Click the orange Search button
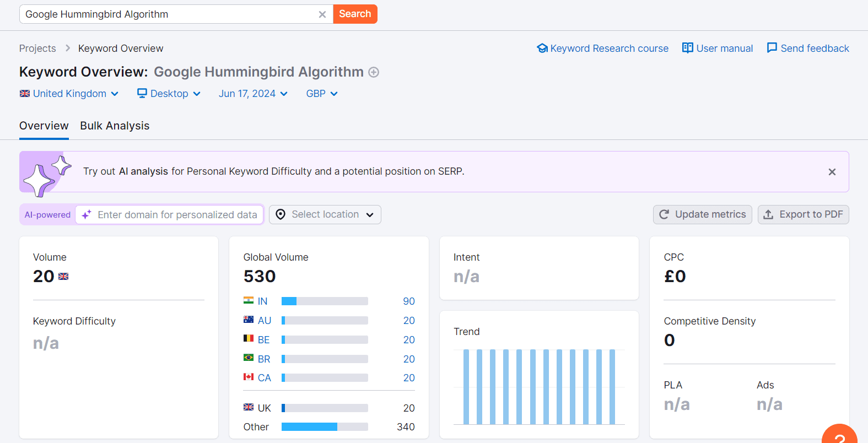 pos(355,14)
